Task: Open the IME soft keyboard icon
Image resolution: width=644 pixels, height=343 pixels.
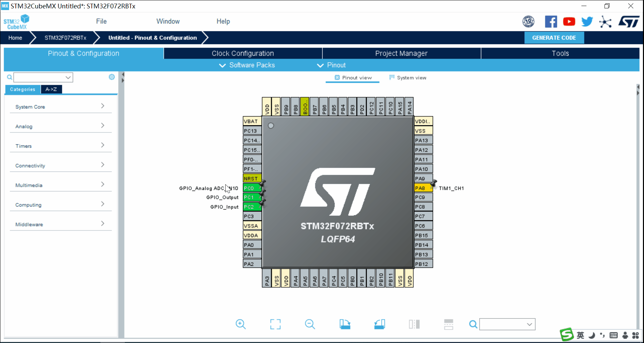Action: click(614, 335)
